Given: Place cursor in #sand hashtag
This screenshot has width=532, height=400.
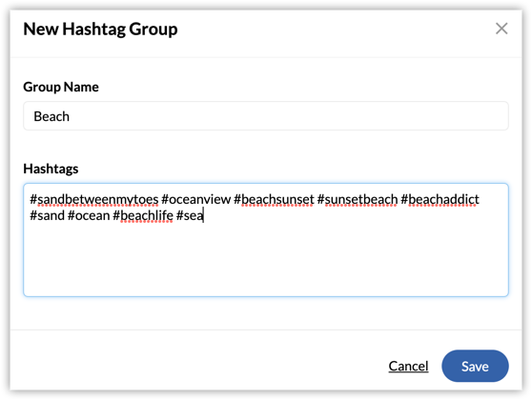Looking at the screenshot, I should (x=47, y=215).
